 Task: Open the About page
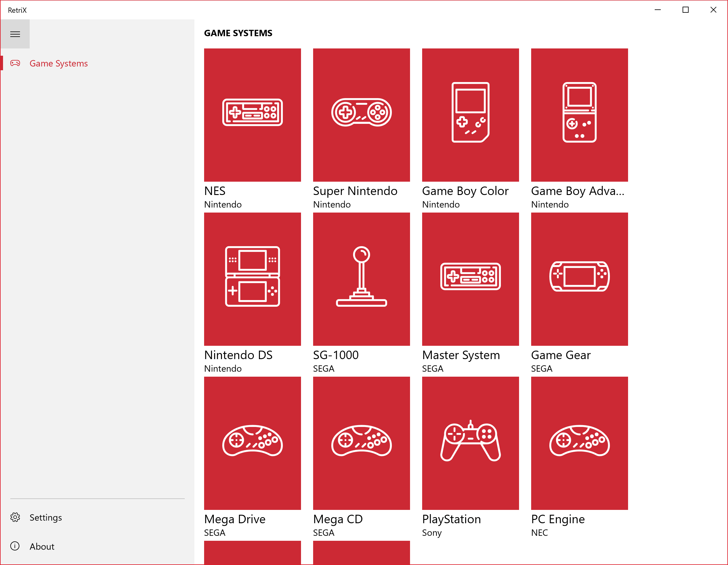pyautogui.click(x=42, y=546)
